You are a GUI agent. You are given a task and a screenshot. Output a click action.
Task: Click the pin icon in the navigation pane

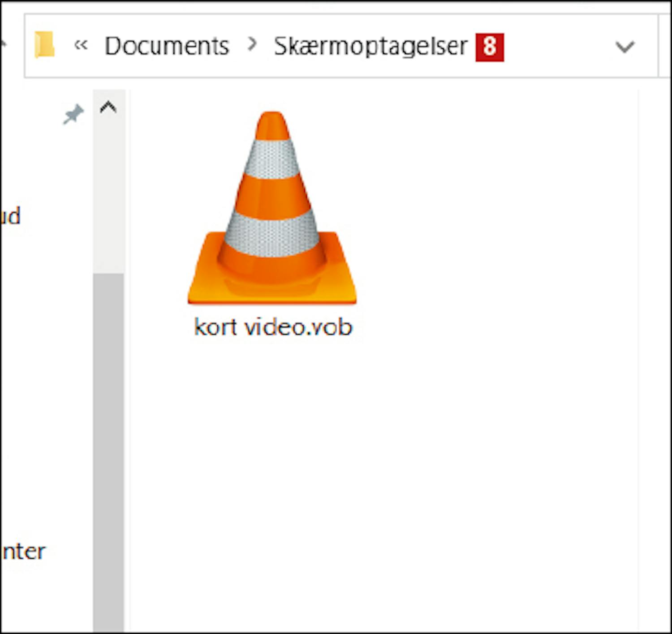(x=73, y=115)
